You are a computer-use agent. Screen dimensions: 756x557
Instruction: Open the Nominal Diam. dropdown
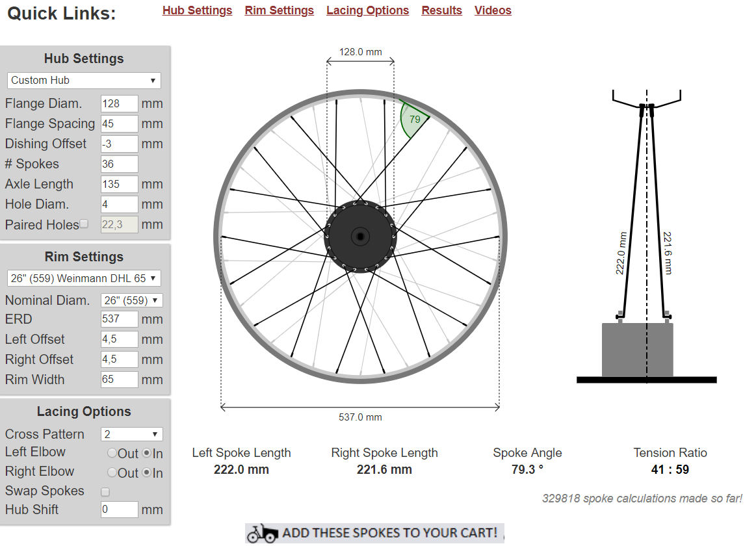coord(131,300)
